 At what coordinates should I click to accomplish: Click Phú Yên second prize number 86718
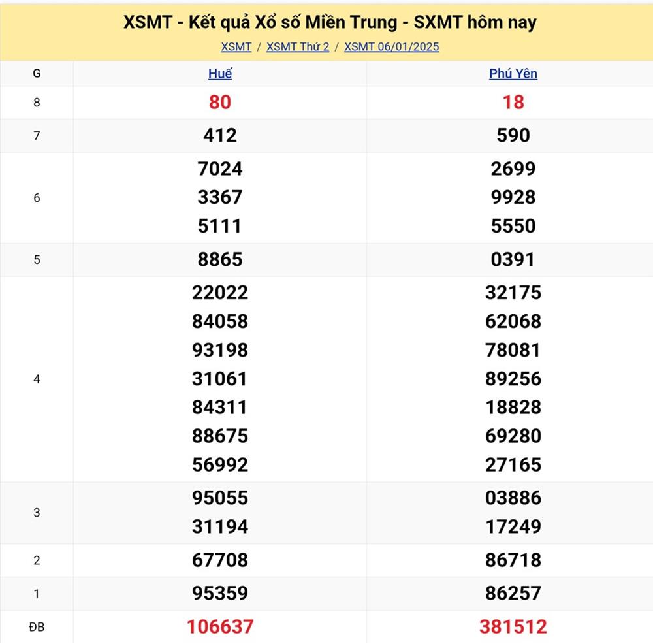point(513,560)
